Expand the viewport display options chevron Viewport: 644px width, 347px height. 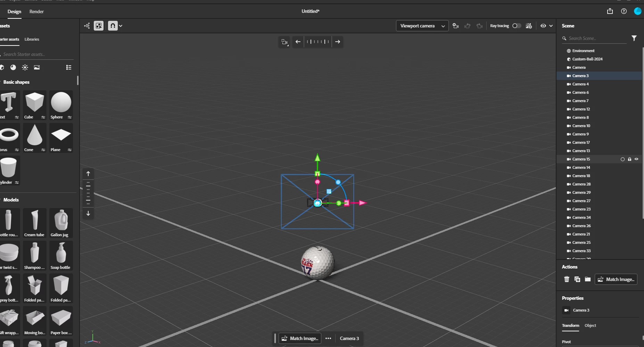click(x=551, y=26)
